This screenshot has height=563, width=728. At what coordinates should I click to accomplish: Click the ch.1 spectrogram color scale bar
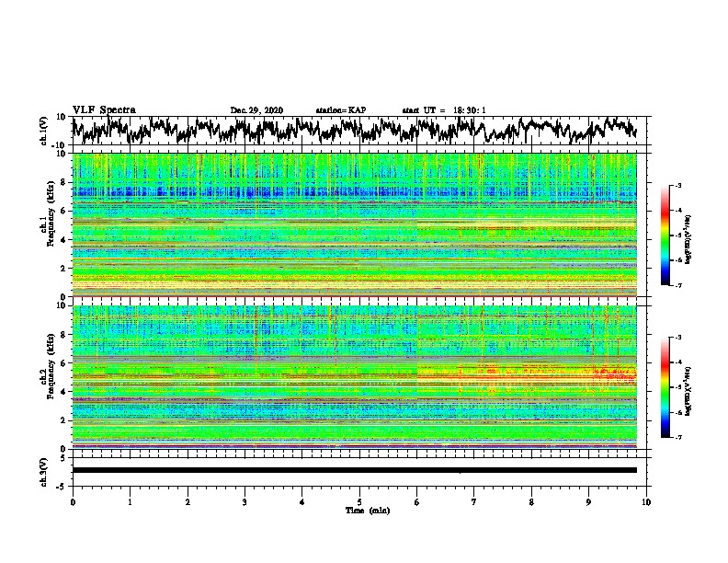665,236
